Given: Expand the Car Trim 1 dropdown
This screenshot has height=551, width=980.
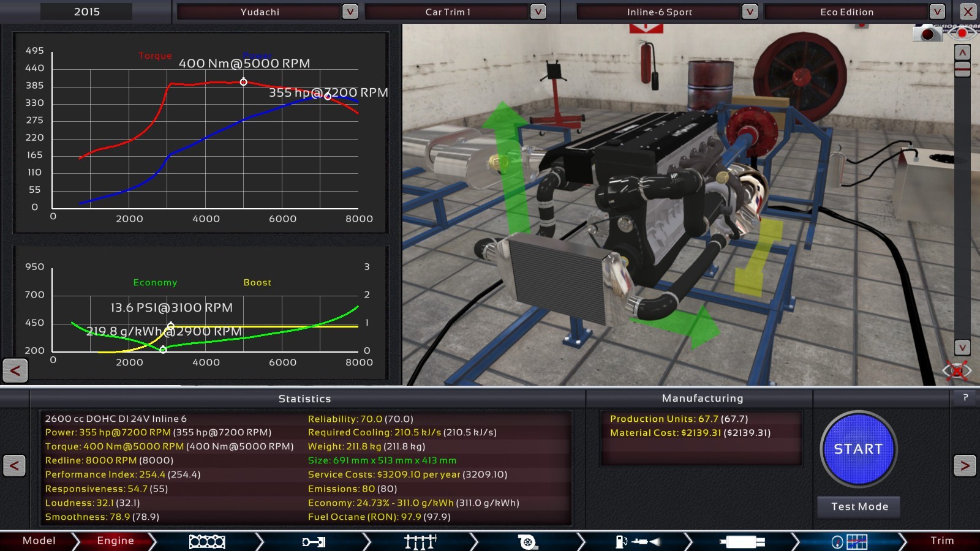Looking at the screenshot, I should pos(538,12).
